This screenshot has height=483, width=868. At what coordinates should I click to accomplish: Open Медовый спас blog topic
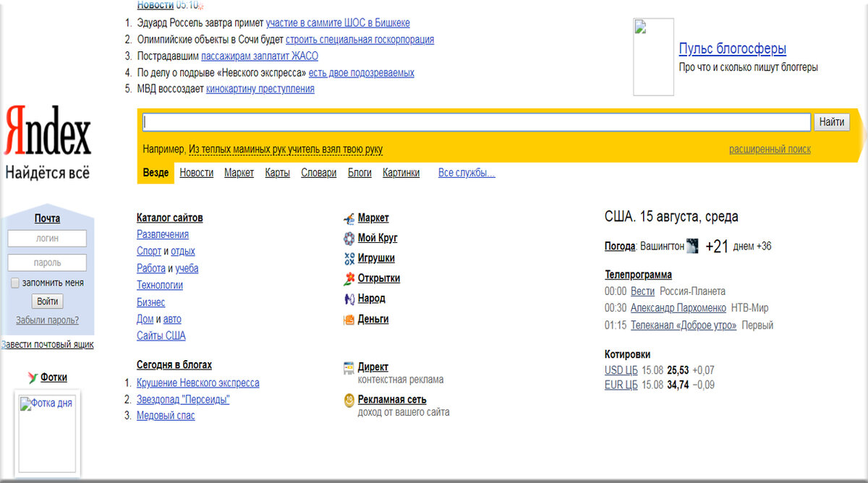tap(166, 415)
